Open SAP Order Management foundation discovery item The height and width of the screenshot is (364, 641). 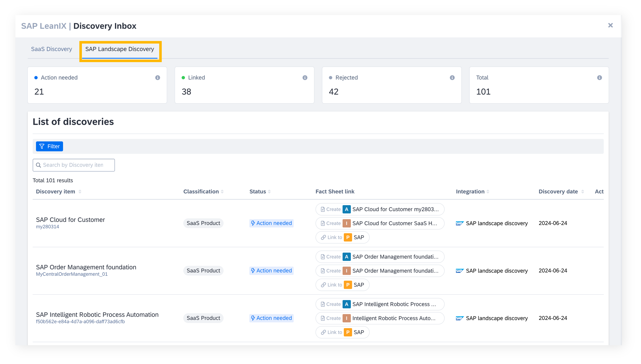click(86, 267)
